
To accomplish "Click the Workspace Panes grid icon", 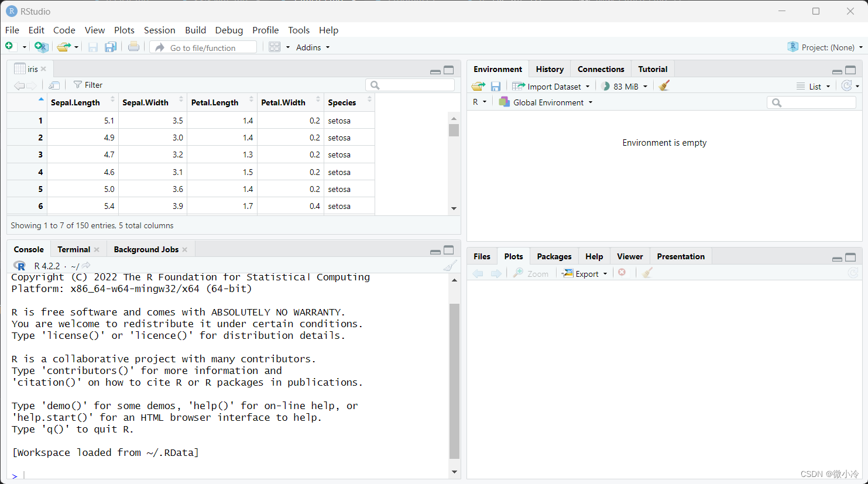I will [x=275, y=47].
